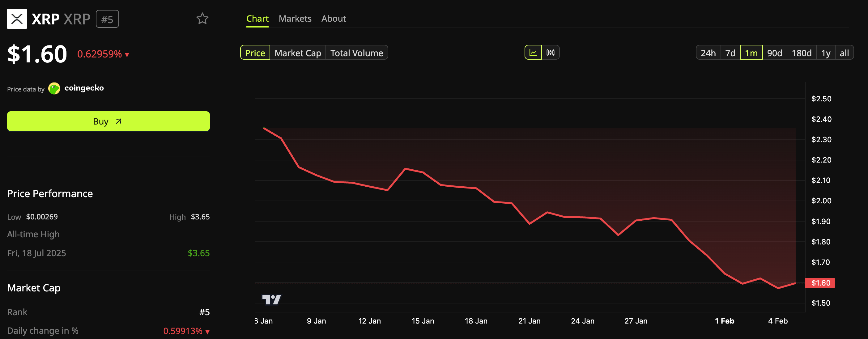The height and width of the screenshot is (339, 868).
Task: Click the #5 rank badge
Action: [107, 19]
